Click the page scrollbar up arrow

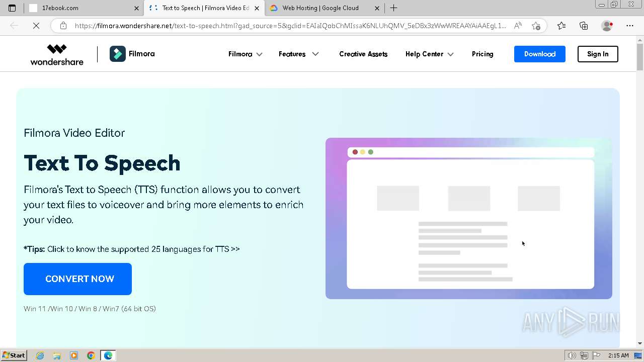coord(640,40)
